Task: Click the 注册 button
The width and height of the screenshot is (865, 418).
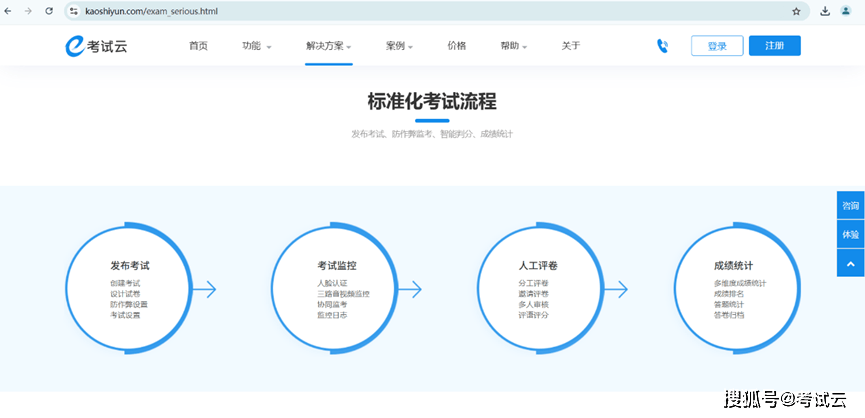Action: pos(774,46)
